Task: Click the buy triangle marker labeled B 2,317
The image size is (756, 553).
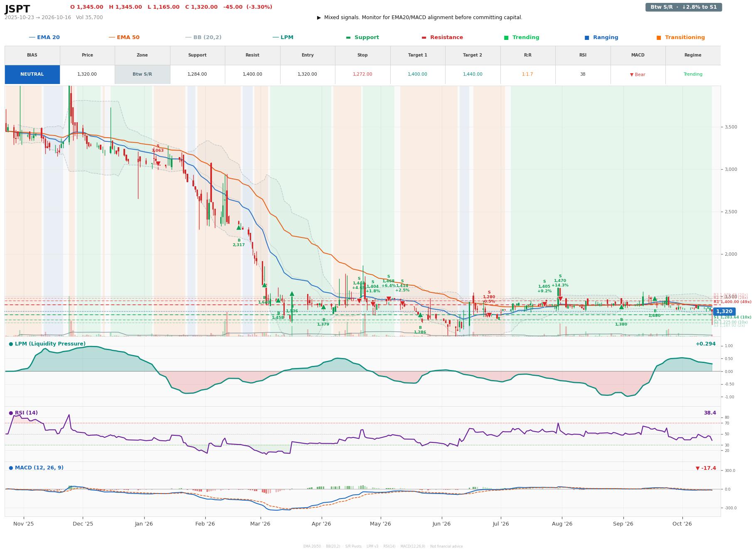Action: click(x=239, y=227)
